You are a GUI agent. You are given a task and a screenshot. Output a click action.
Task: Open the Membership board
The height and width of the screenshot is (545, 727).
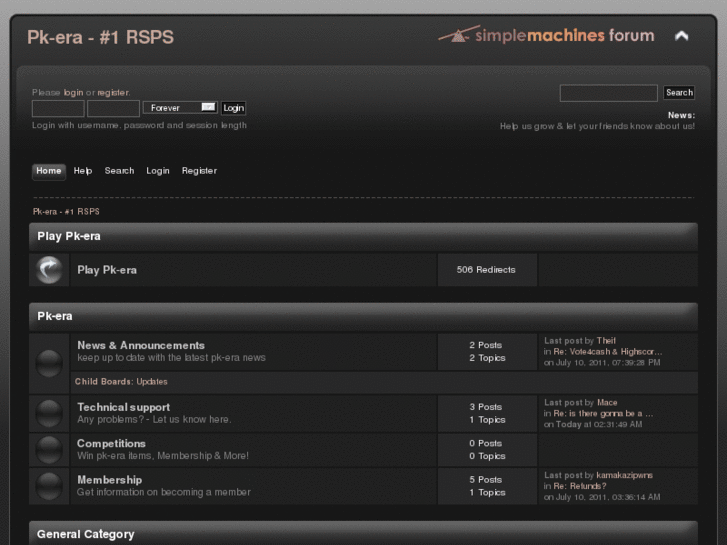[x=109, y=480]
